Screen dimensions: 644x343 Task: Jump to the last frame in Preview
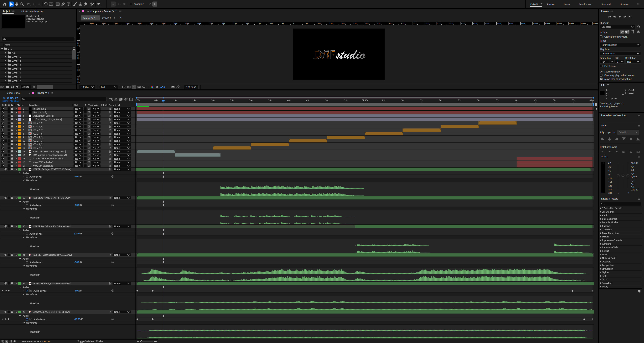tap(630, 17)
